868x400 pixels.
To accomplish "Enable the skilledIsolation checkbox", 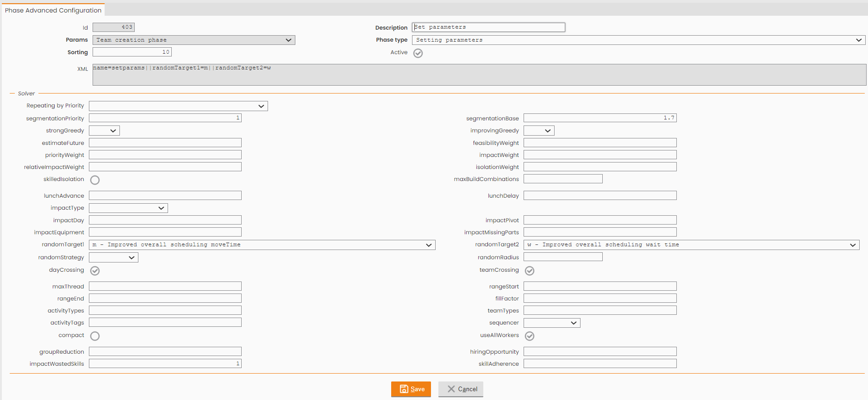I will 95,180.
